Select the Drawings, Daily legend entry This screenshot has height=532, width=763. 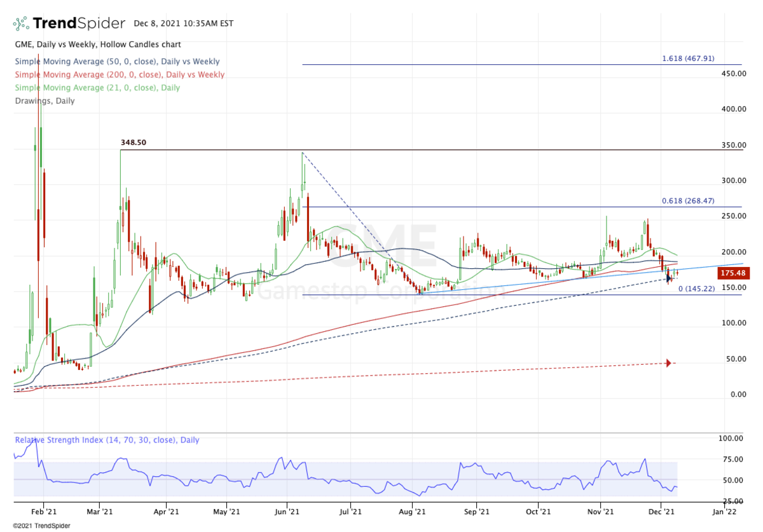[45, 100]
